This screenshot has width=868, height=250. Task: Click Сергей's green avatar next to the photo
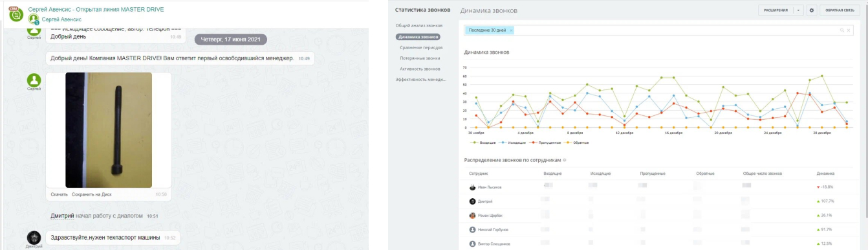pos(34,80)
